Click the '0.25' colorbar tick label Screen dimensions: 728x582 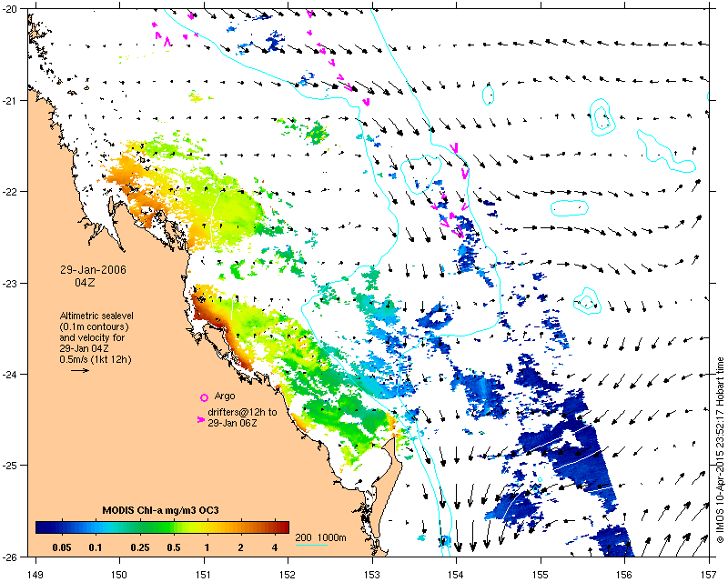(140, 547)
